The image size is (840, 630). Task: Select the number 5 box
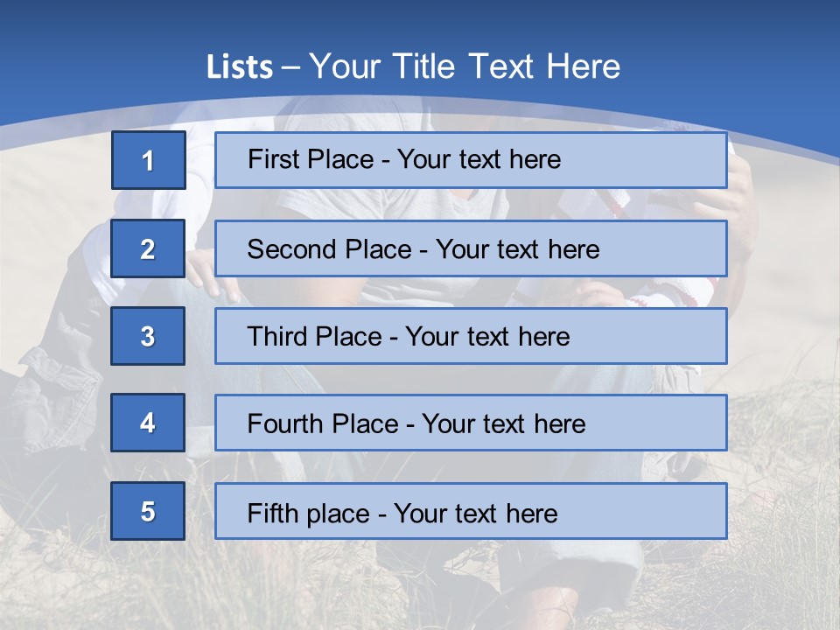[148, 511]
